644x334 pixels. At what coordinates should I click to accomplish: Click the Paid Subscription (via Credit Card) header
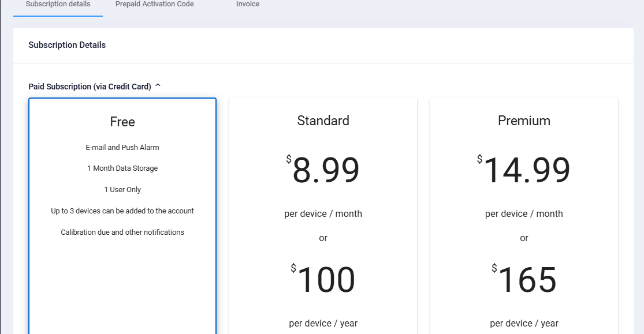pyautogui.click(x=90, y=87)
